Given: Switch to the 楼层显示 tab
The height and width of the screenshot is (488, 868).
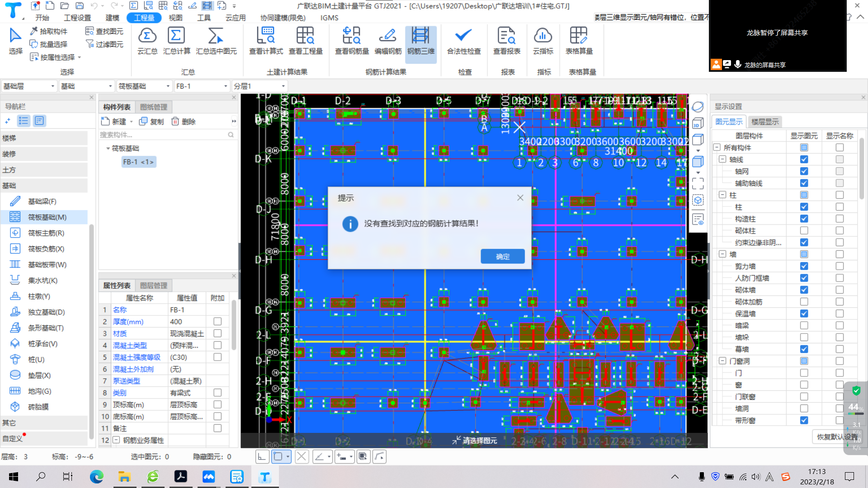Looking at the screenshot, I should pos(765,122).
